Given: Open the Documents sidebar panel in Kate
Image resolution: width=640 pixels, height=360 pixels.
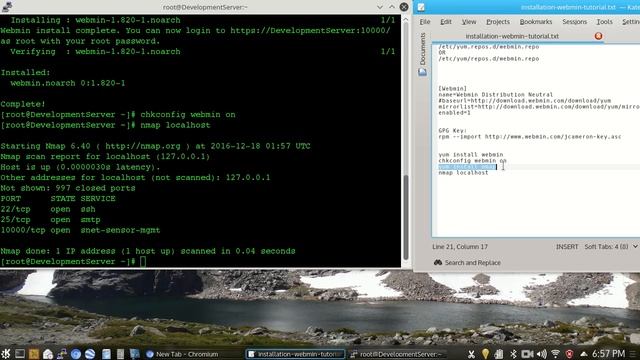Looking at the screenshot, I should pyautogui.click(x=422, y=49).
